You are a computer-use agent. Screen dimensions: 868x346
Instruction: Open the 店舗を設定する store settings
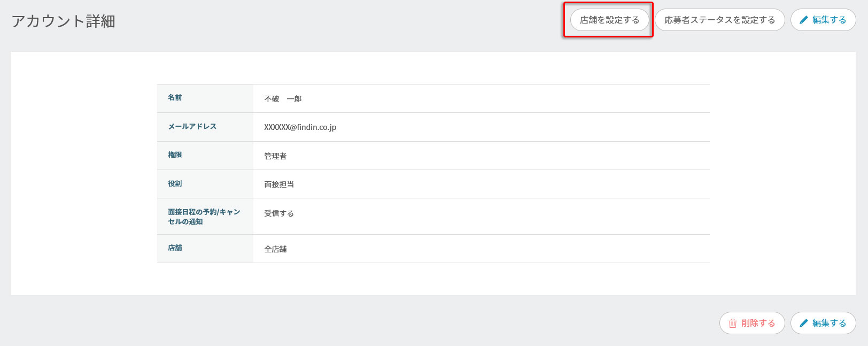(609, 20)
